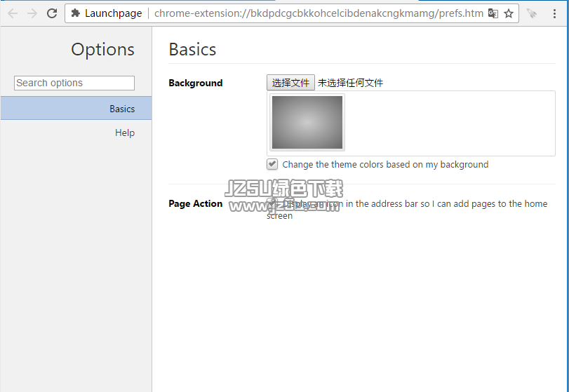Toggle the Page Action address bar icon checkbox

(272, 203)
